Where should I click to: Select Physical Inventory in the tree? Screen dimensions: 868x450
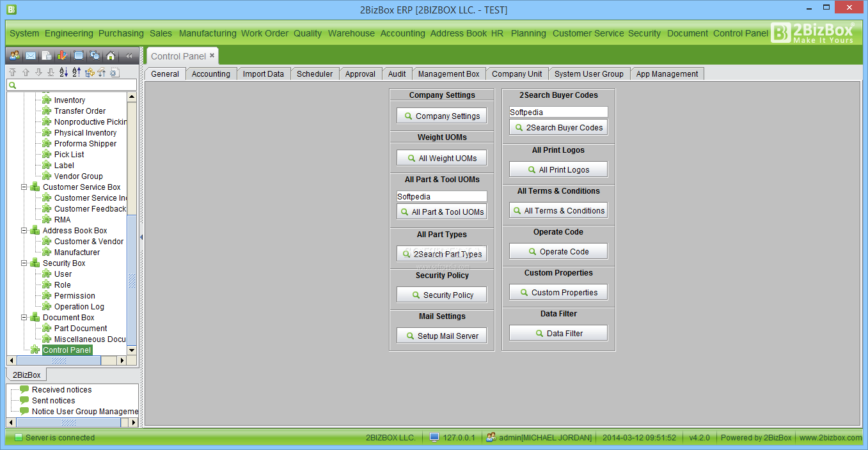click(85, 133)
